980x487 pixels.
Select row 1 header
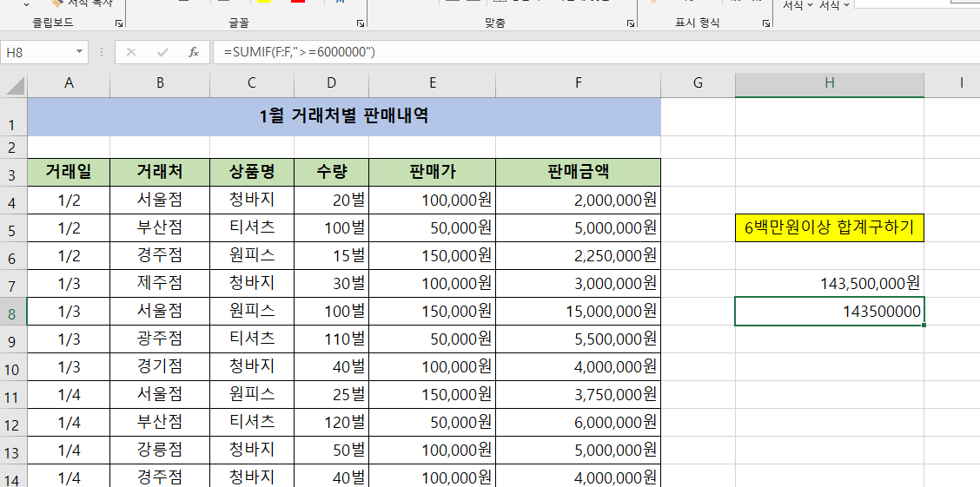13,116
